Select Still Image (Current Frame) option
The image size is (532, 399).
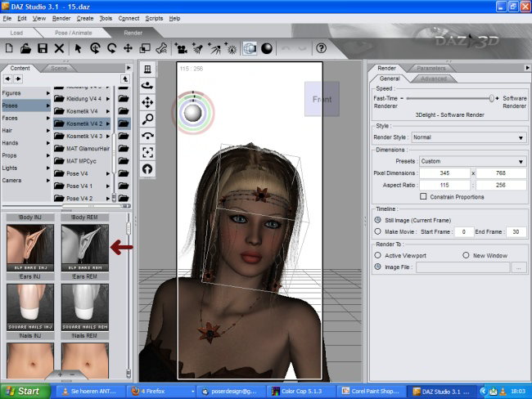[x=377, y=220]
